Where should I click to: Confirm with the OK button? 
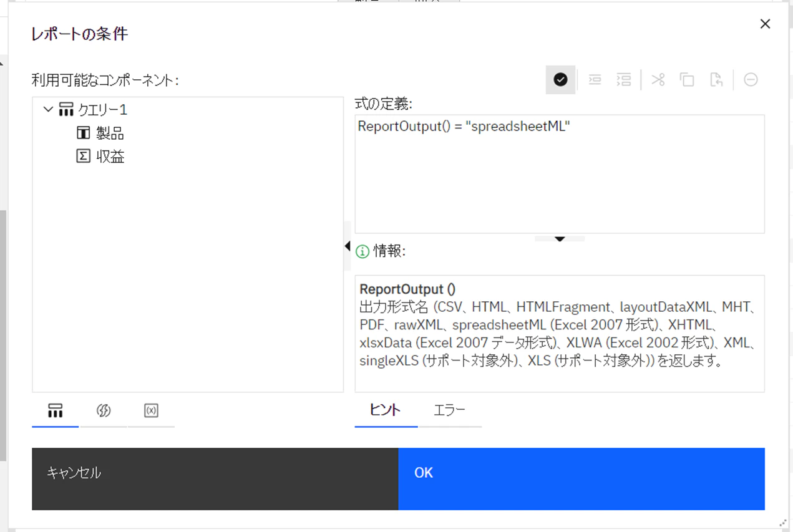(581, 479)
